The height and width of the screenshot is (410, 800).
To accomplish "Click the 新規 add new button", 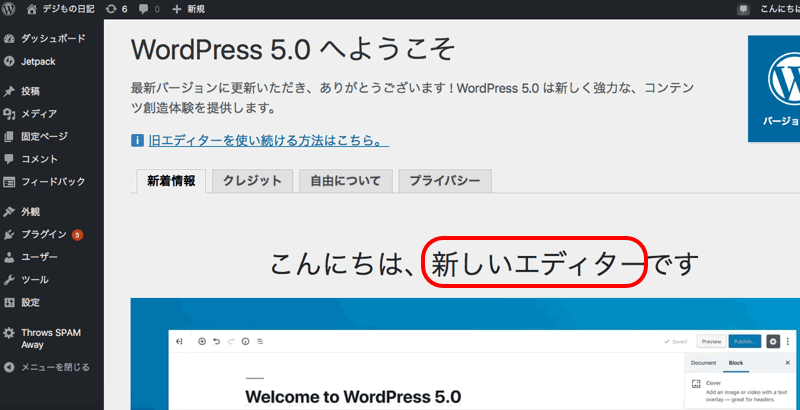I will (x=191, y=9).
